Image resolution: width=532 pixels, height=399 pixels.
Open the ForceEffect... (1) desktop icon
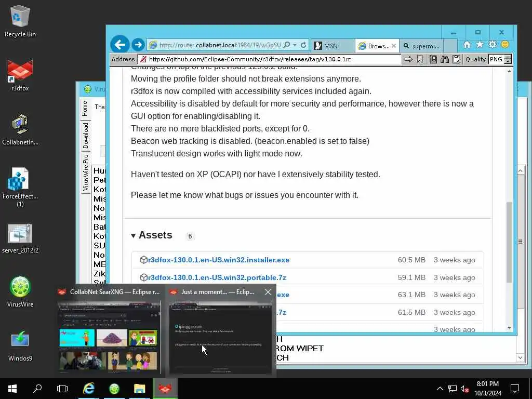point(20,187)
